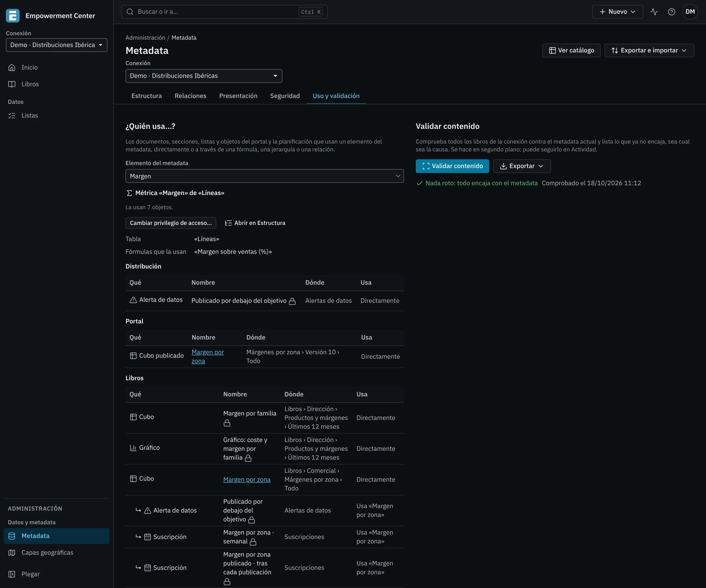Collapse the sidebar with Plegar
Screen dimensions: 706x588
(56, 574)
